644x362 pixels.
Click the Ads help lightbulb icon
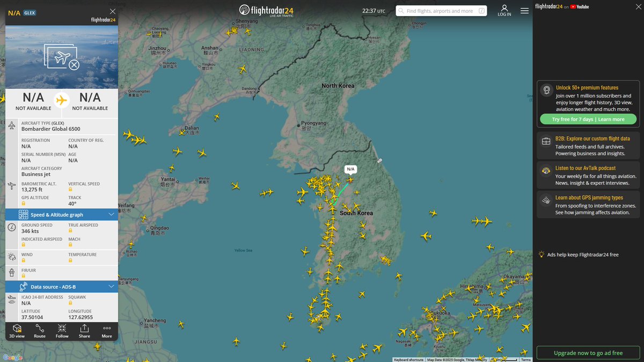[542, 254]
